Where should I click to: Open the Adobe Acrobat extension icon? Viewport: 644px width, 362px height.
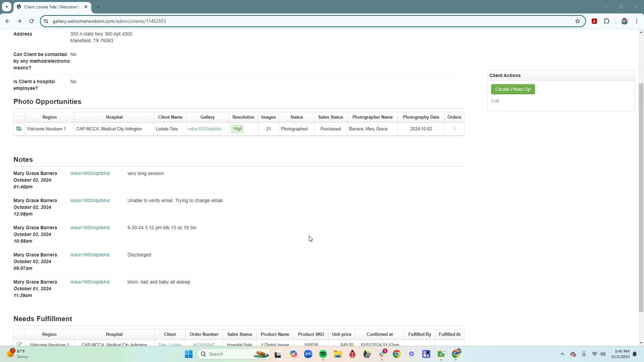click(594, 21)
